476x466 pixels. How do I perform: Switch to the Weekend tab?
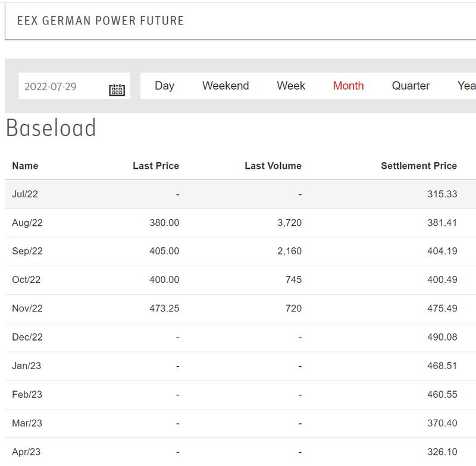(226, 86)
